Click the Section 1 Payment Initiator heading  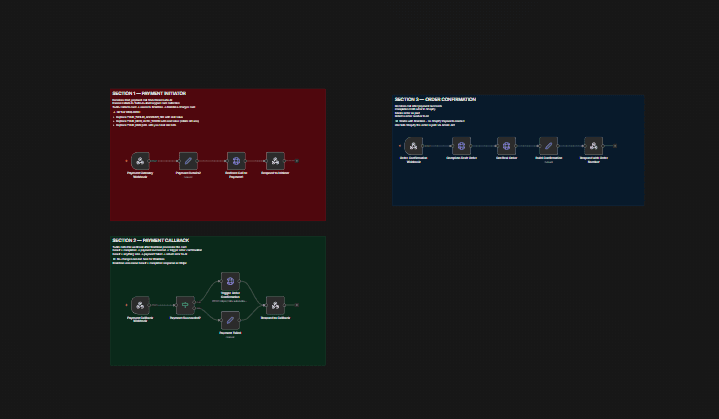coord(149,93)
